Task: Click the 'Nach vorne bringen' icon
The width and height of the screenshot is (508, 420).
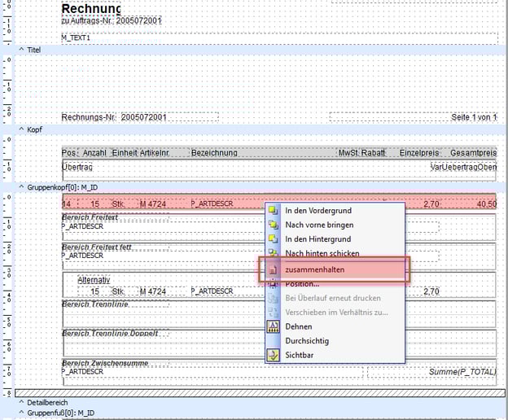Action: 274,225
